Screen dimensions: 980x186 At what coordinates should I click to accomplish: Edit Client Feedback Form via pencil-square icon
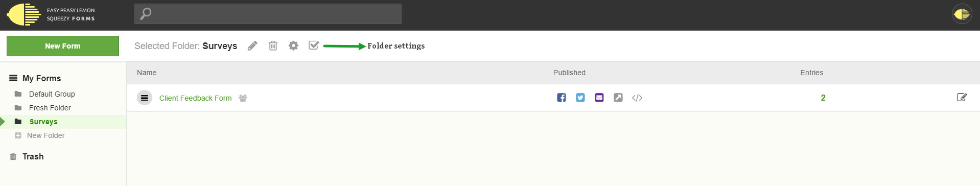tap(962, 97)
